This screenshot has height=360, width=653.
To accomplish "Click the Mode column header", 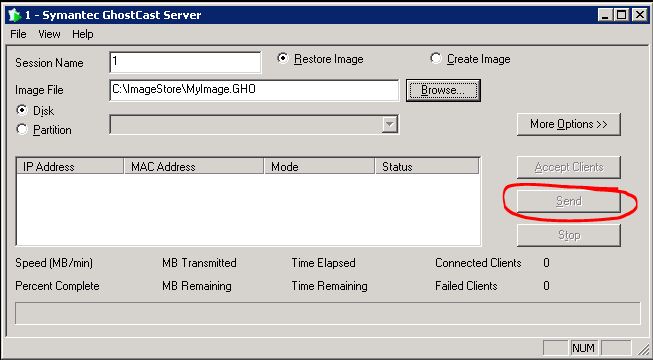I will coord(319,167).
